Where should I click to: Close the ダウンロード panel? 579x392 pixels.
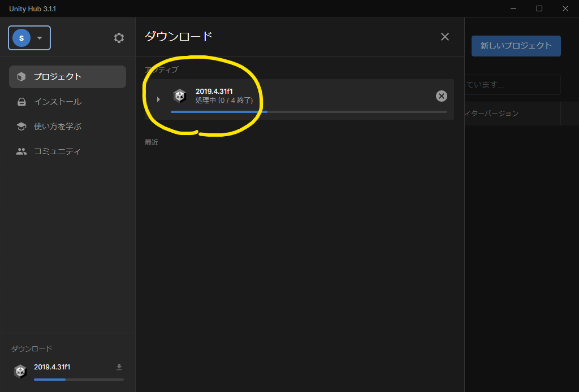445,37
